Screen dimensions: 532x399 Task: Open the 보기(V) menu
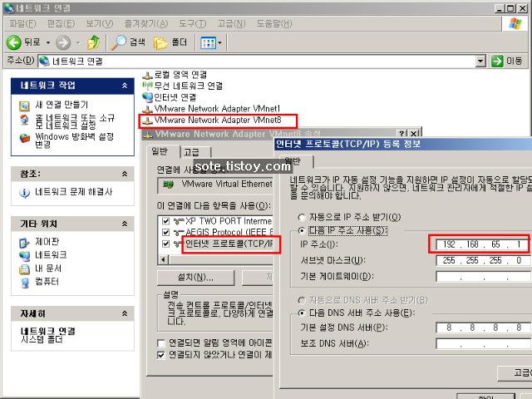coord(100,24)
